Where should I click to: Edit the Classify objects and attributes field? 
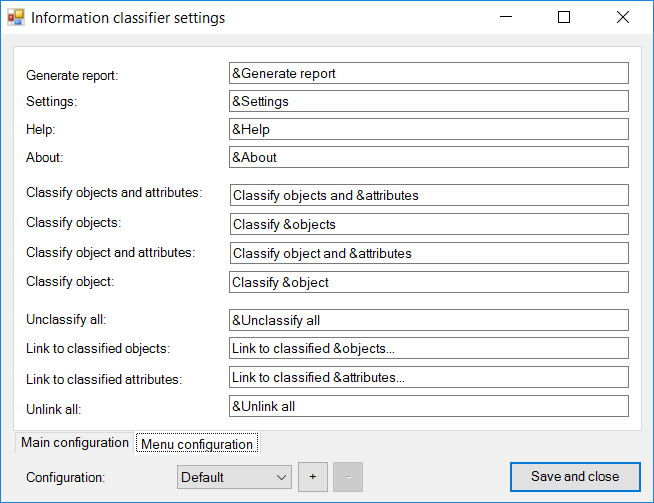click(428, 195)
